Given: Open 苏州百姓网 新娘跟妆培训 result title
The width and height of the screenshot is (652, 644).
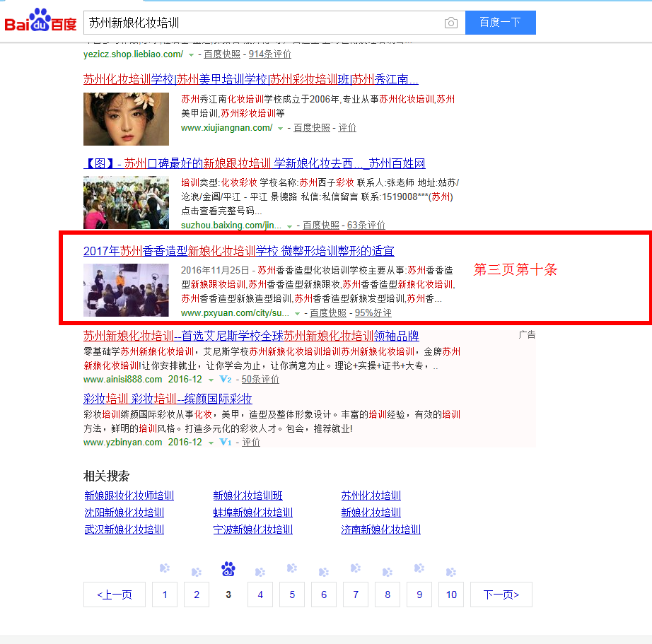Looking at the screenshot, I should (x=254, y=163).
